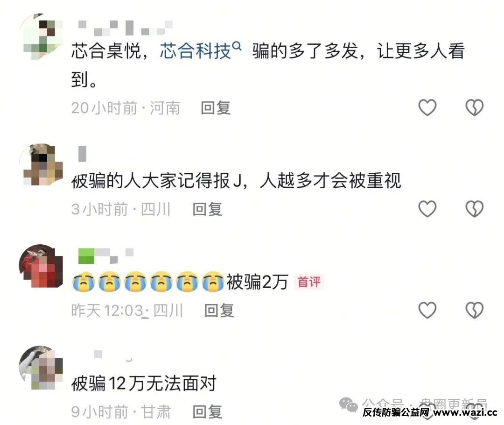Viewport: 504px width, 425px height.
Task: Tap the 首评 badge
Action: [309, 282]
